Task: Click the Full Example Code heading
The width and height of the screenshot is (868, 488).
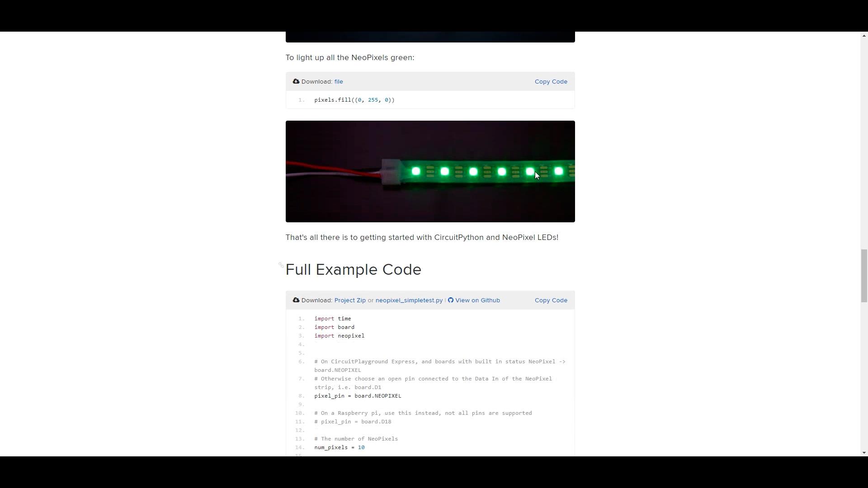Action: click(354, 270)
